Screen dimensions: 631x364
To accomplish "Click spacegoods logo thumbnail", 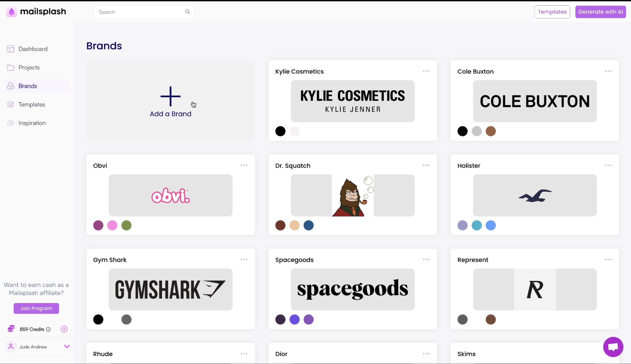I will 353,289.
